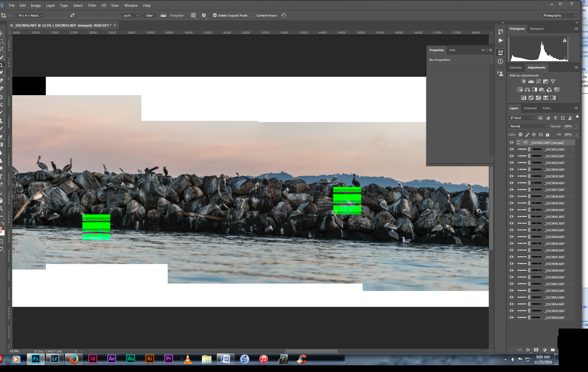This screenshot has height=372, width=588.
Task: Open crop overlay grid options
Action: [193, 15]
